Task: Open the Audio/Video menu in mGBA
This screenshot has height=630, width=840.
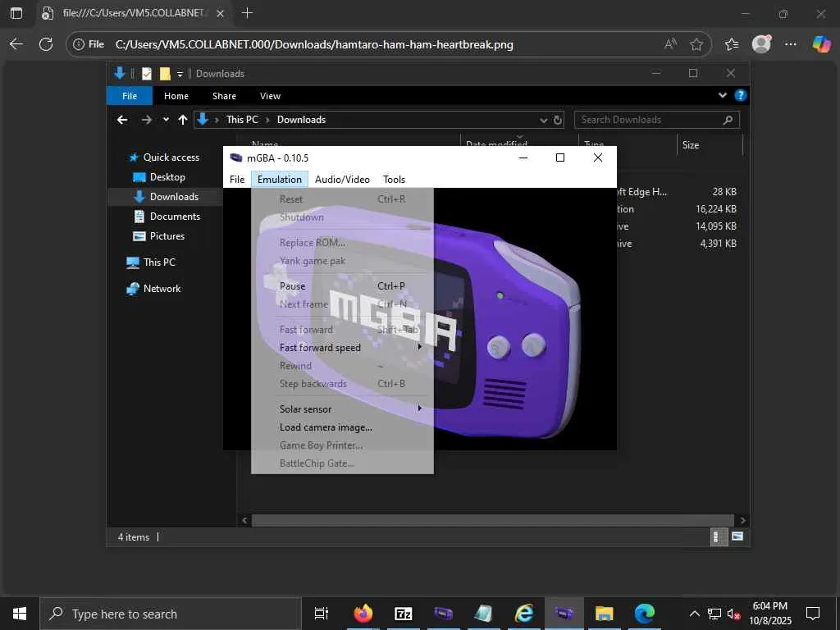Action: click(x=342, y=180)
